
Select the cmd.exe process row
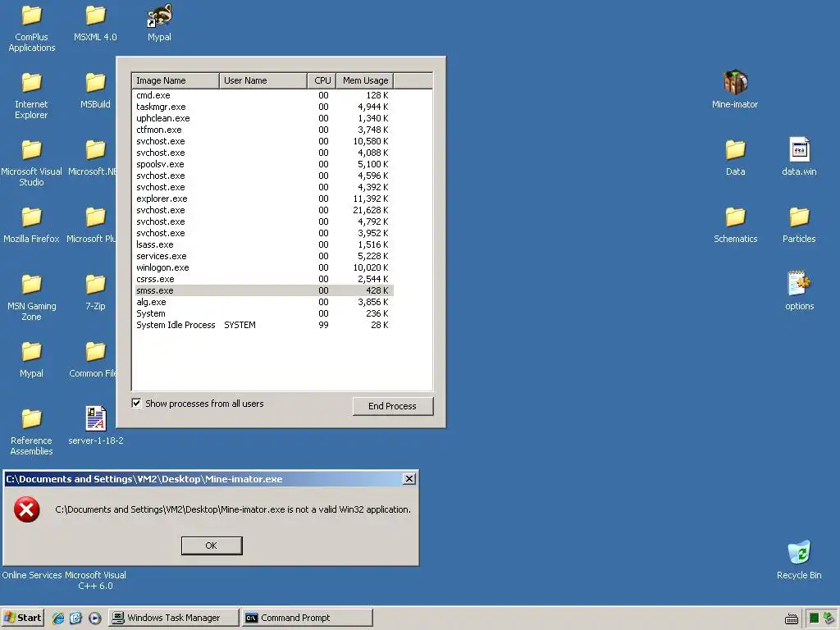263,95
